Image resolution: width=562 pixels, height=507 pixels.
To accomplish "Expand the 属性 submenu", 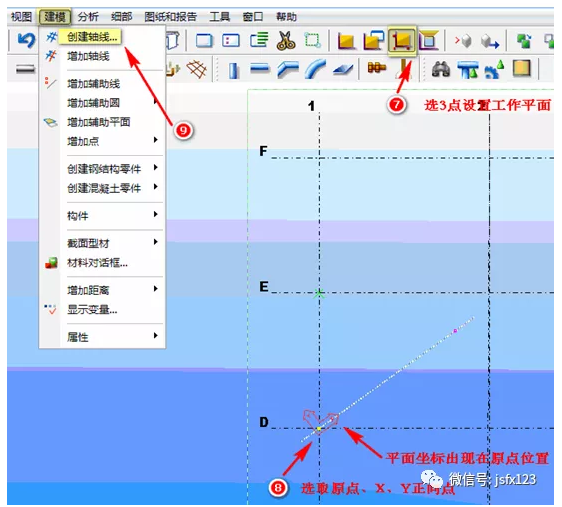I will (102, 337).
